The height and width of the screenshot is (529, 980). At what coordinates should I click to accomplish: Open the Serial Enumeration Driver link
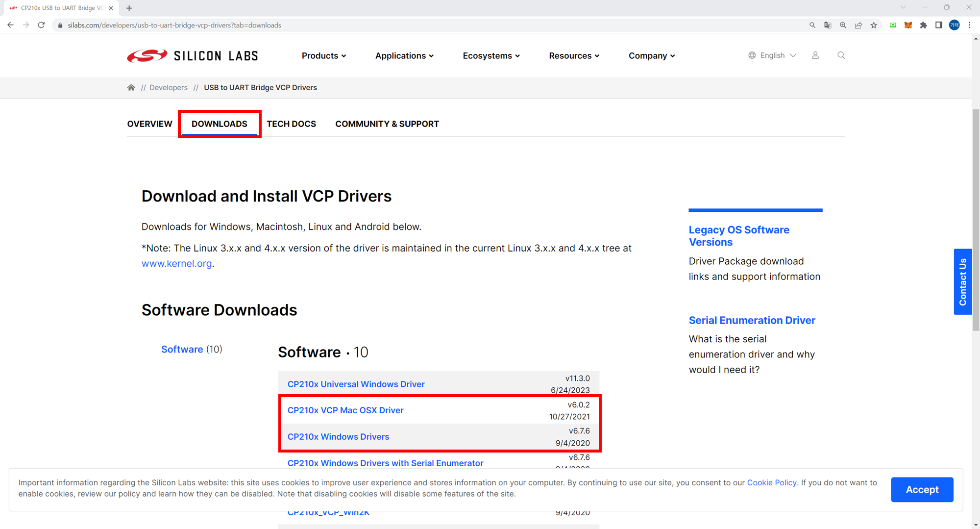(752, 320)
